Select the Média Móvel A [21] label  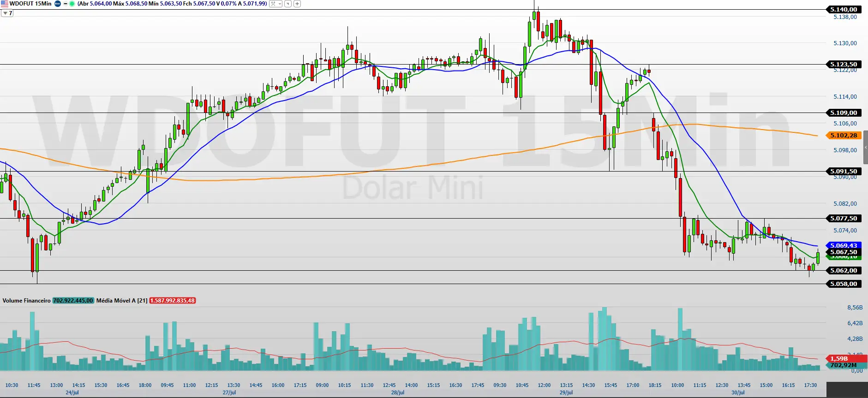(x=122, y=301)
